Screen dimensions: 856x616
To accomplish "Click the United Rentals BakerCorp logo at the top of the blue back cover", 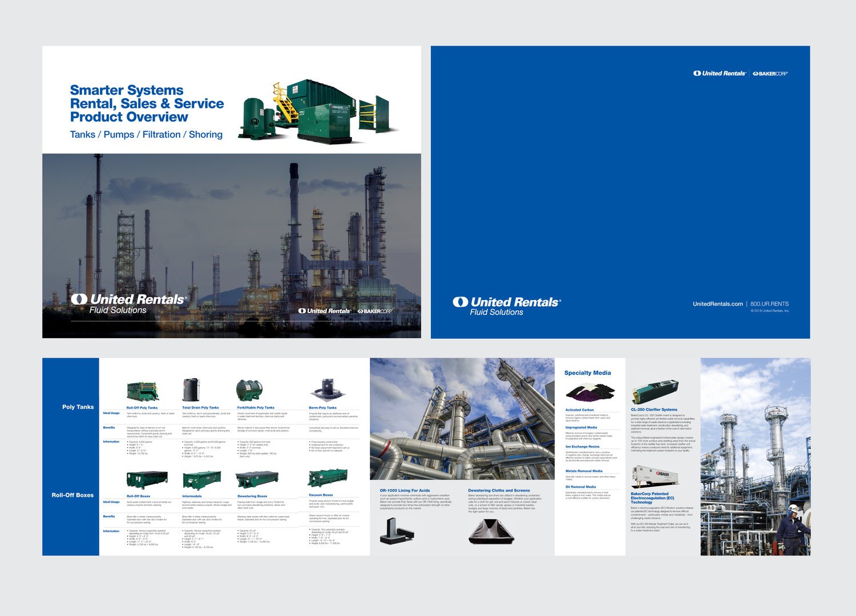I will pyautogui.click(x=740, y=74).
